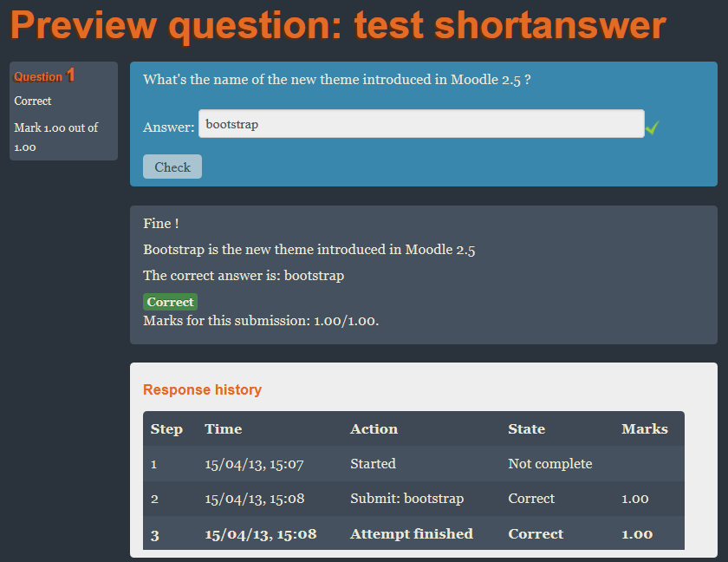Click the Fine ! feedback text
This screenshot has width=728, height=562.
tap(161, 224)
